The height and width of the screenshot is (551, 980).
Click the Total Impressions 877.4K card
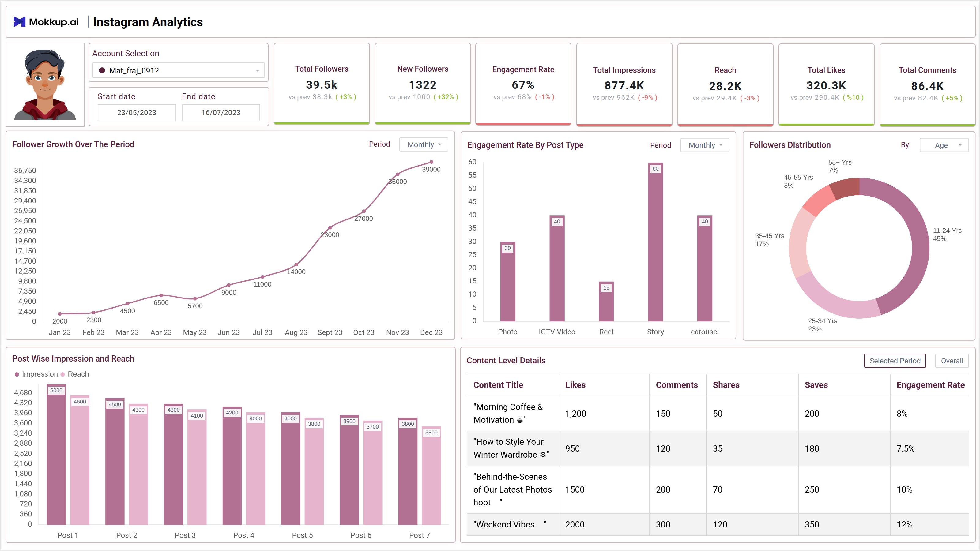(624, 84)
